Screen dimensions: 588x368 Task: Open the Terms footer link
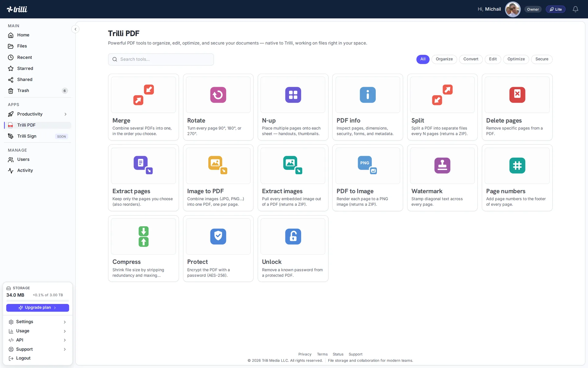click(x=322, y=354)
